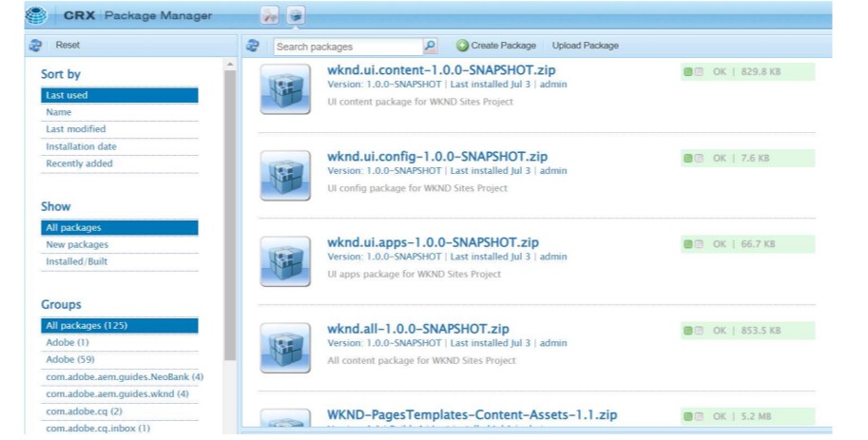Image resolution: width=868 pixels, height=440 pixels.
Task: Click the wknd.ui.config package cube icon
Action: (285, 176)
